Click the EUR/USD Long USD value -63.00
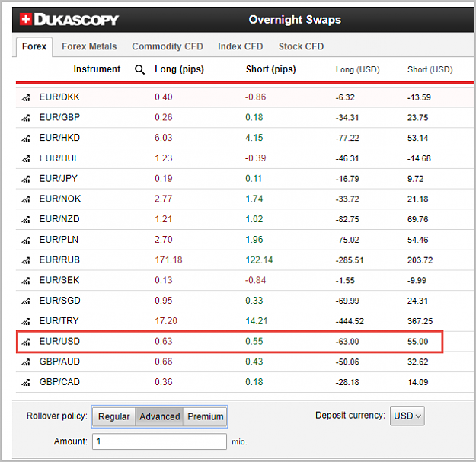Image resolution: width=476 pixels, height=462 pixels. (347, 342)
